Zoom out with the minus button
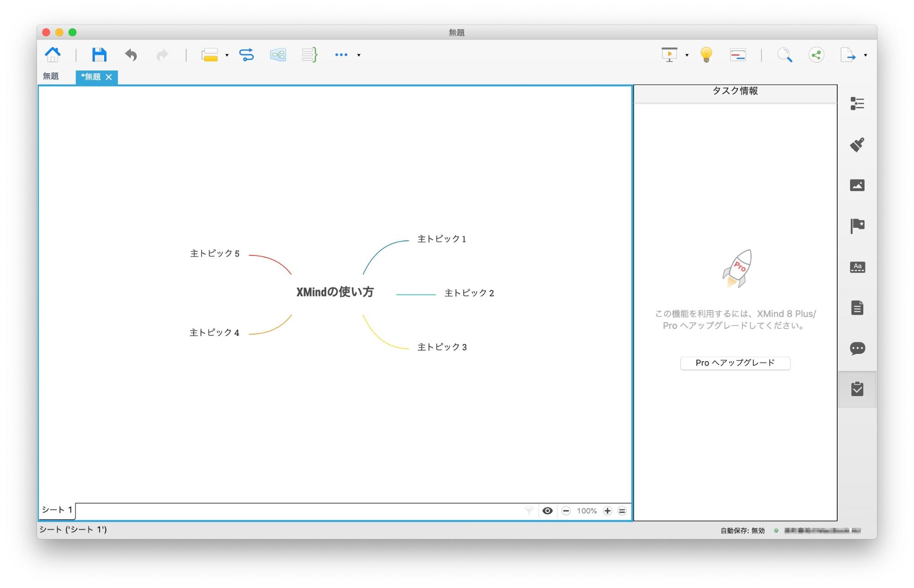This screenshot has height=588, width=914. tap(566, 511)
